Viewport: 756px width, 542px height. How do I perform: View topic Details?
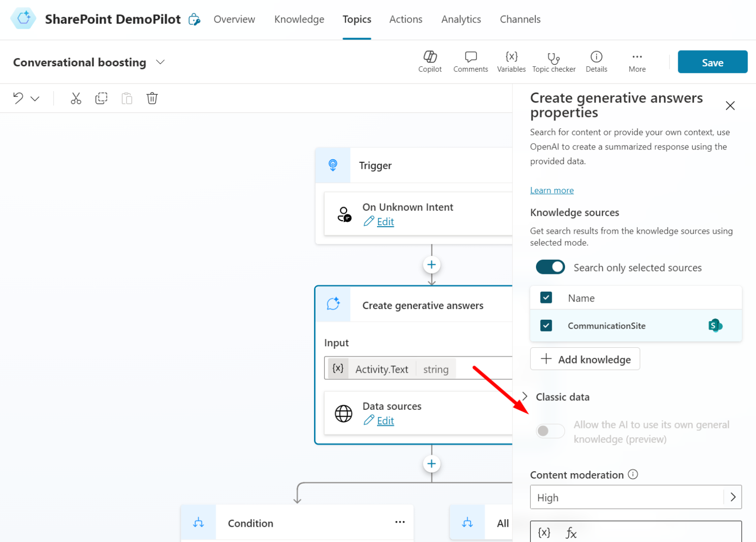coord(596,61)
